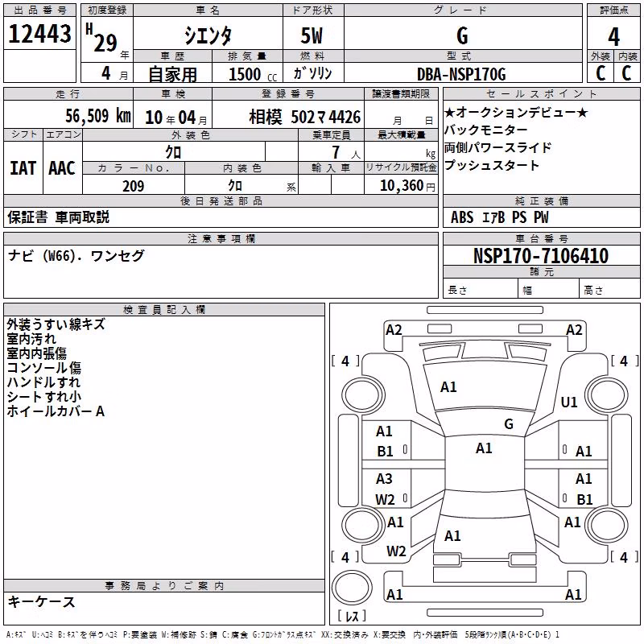The image size is (644, 644).
Task: Select the ABS エアB PS PW equipment line
Action: 499,217
